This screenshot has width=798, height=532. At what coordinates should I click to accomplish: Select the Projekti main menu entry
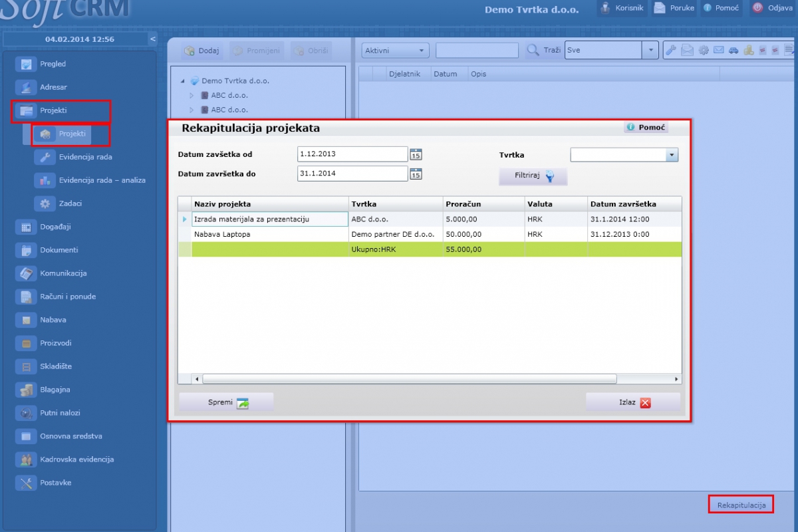point(61,110)
